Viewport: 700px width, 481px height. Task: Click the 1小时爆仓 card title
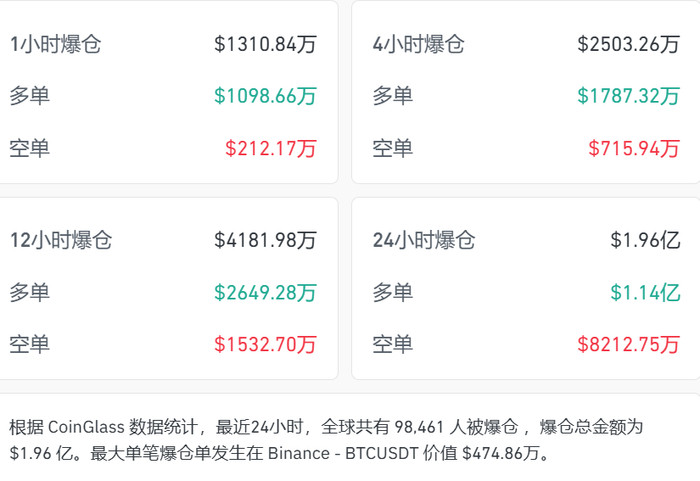pyautogui.click(x=55, y=44)
